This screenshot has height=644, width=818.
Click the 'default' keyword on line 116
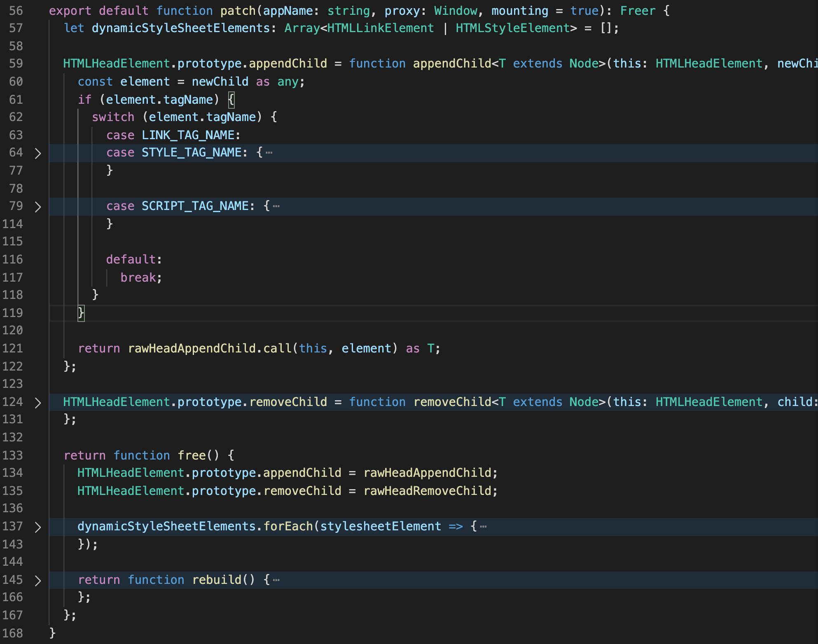pyautogui.click(x=131, y=259)
